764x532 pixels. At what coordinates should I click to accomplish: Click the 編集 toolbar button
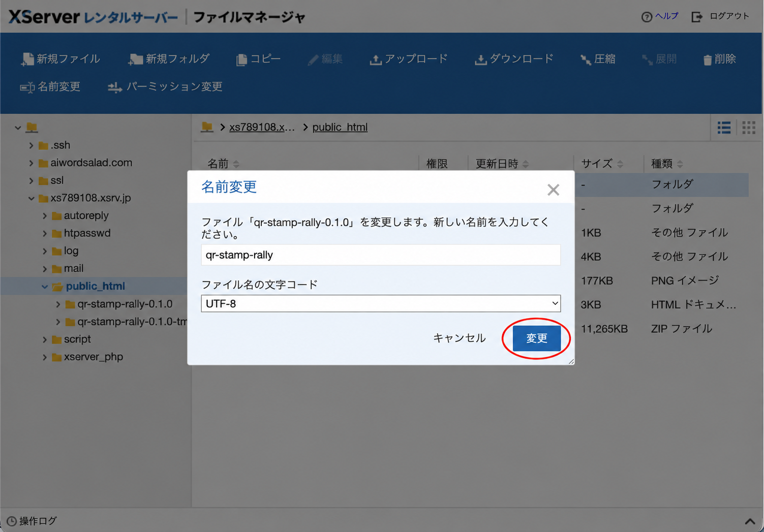coord(325,59)
